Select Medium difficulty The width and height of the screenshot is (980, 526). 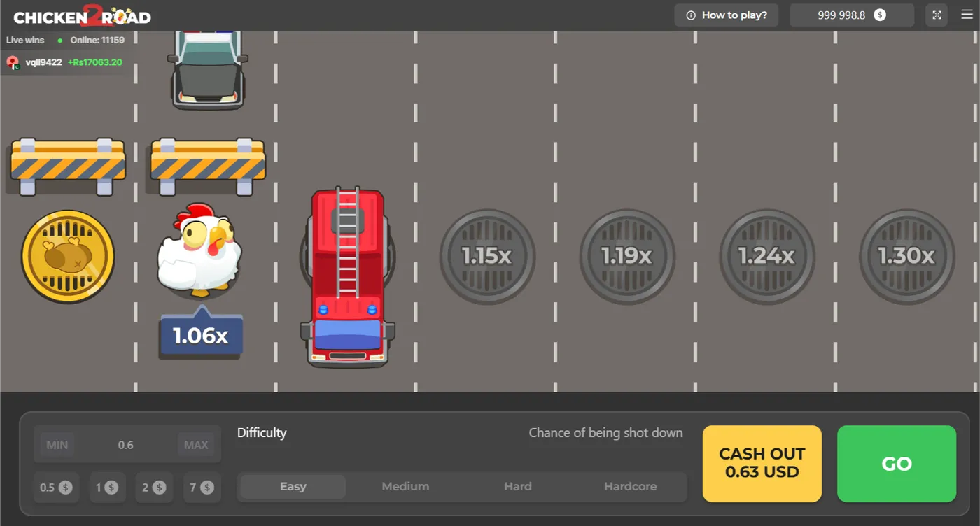pos(405,487)
